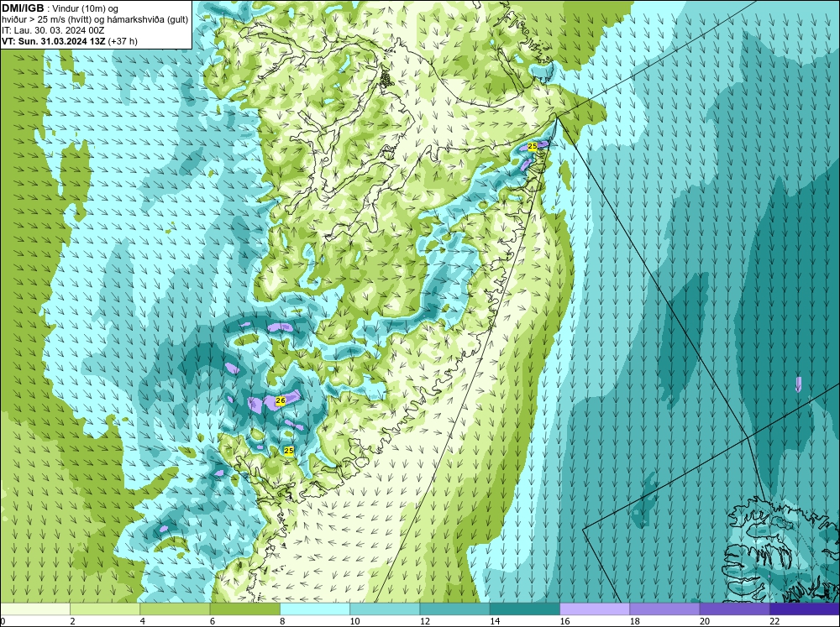Click the legend value "14"
Screen dimensions: 840x627
[x=495, y=621]
